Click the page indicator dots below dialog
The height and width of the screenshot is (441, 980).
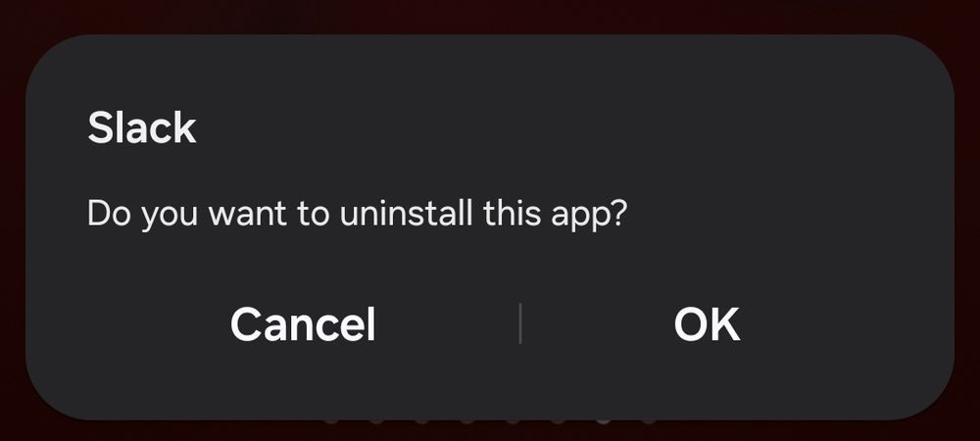(490, 421)
